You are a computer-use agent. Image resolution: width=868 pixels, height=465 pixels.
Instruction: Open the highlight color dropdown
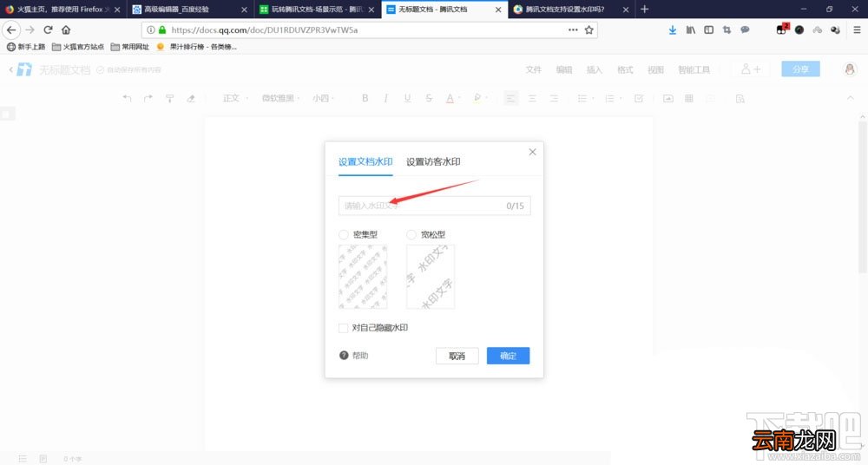[480, 98]
